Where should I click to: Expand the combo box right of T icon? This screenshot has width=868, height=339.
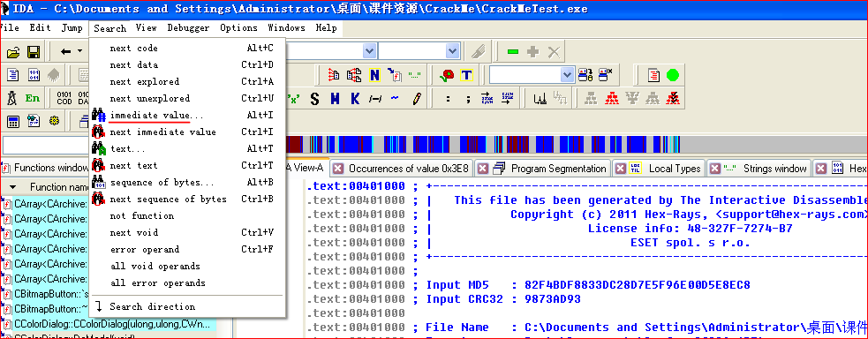(568, 75)
